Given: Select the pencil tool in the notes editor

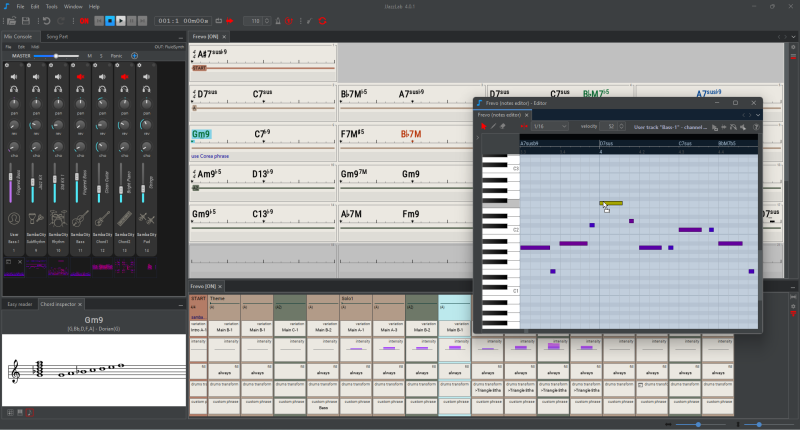Looking at the screenshot, I should point(493,127).
